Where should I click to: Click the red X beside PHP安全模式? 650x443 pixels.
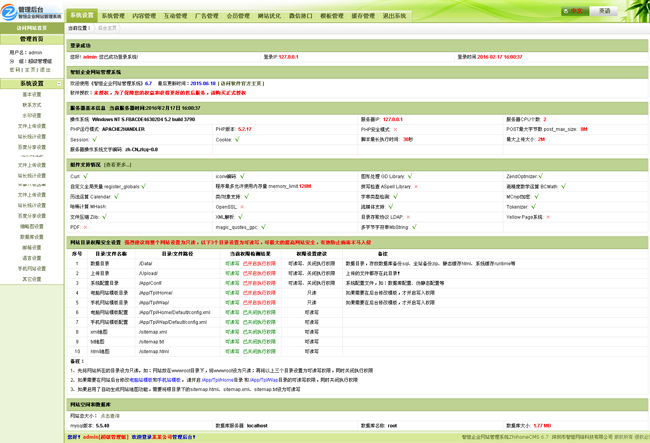pos(395,129)
